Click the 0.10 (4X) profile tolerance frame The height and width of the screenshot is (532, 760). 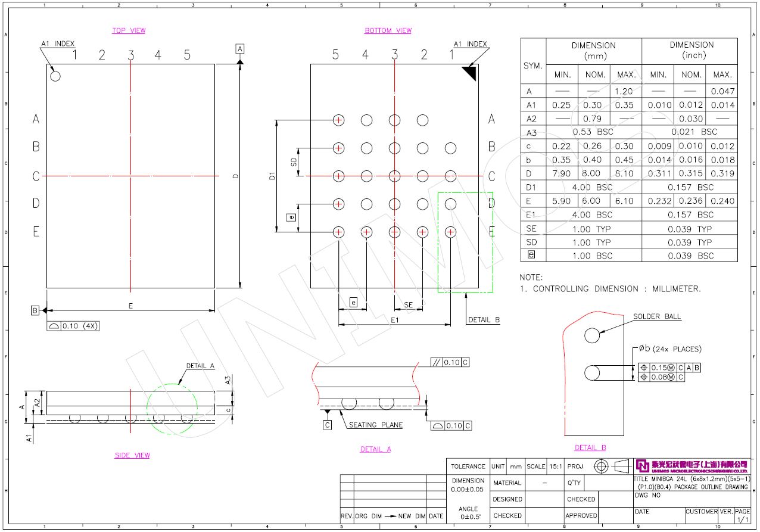click(x=74, y=326)
